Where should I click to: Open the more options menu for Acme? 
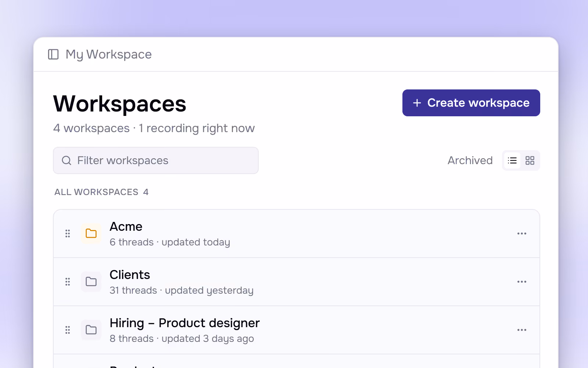tap(522, 233)
